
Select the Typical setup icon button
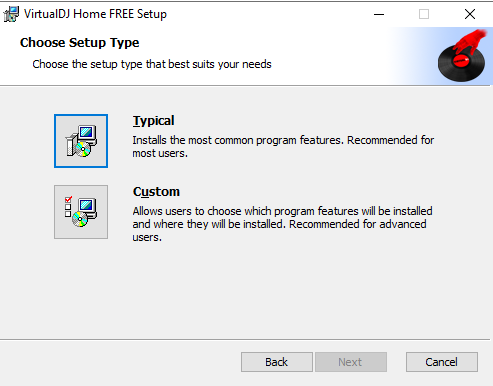coord(81,141)
